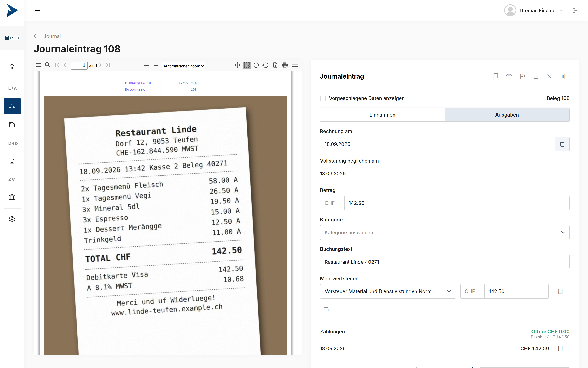The height and width of the screenshot is (368, 588).
Task: Activate the pan/move tool
Action: click(237, 65)
